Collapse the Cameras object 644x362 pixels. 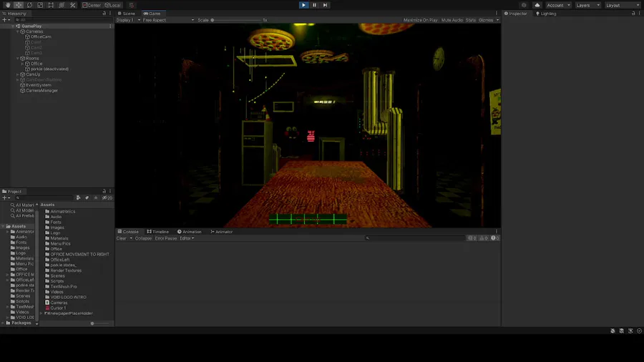(x=18, y=31)
